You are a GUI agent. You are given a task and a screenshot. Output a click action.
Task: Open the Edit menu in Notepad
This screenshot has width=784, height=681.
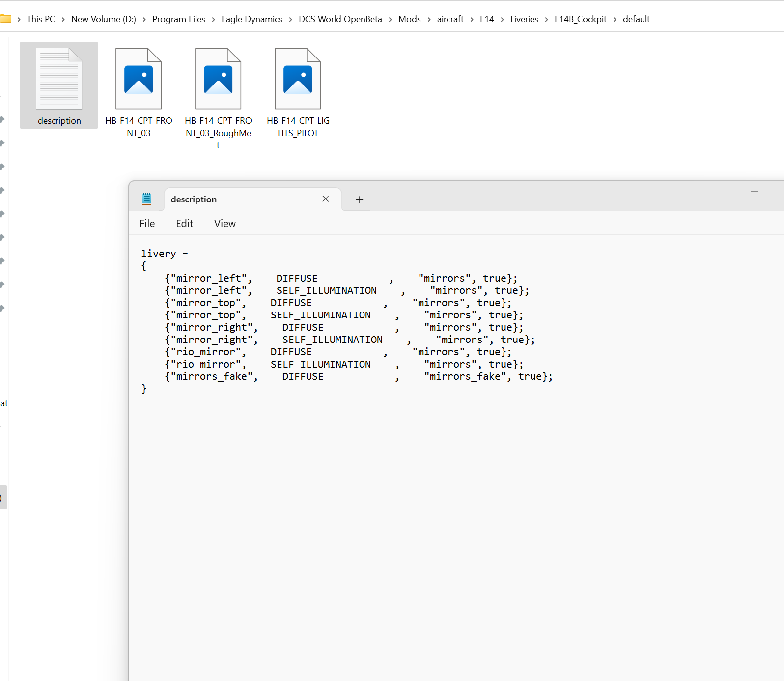pos(185,224)
